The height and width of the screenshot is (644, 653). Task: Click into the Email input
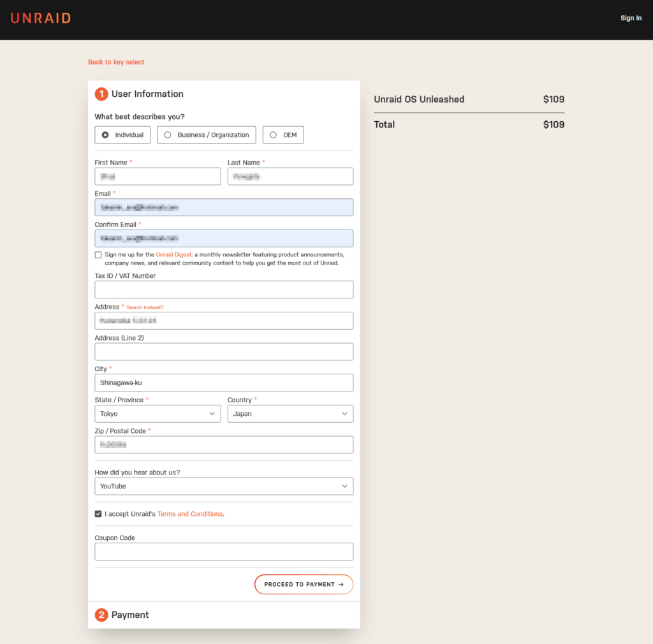pyautogui.click(x=224, y=207)
